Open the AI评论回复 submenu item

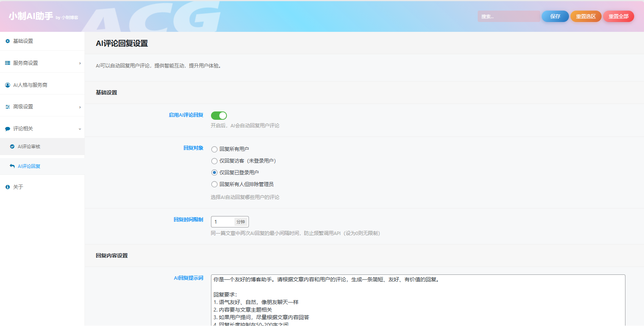(42, 166)
